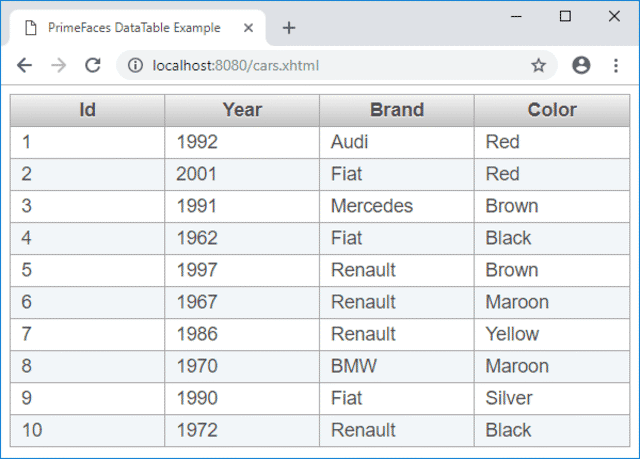Click Id cell 1
The width and height of the screenshot is (640, 459).
87,142
